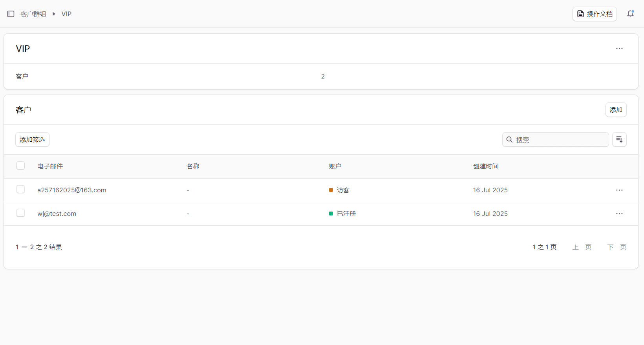Open row actions for a257162025@163.com
This screenshot has height=345, width=644.
tap(619, 190)
